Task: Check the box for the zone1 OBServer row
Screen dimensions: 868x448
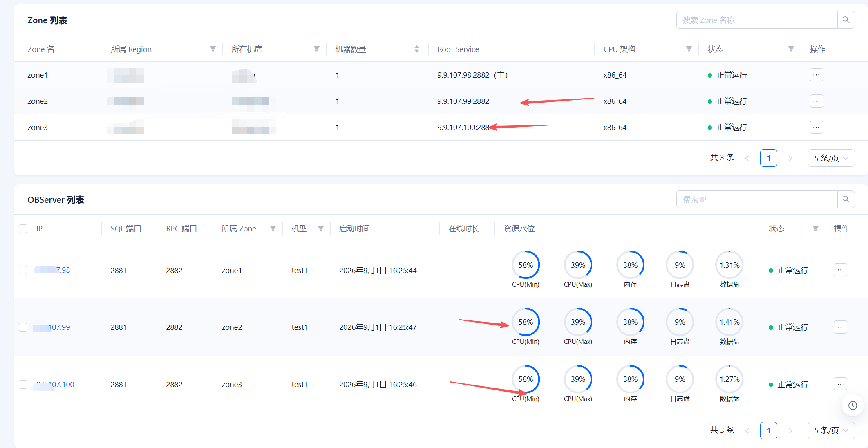Action: tap(23, 270)
